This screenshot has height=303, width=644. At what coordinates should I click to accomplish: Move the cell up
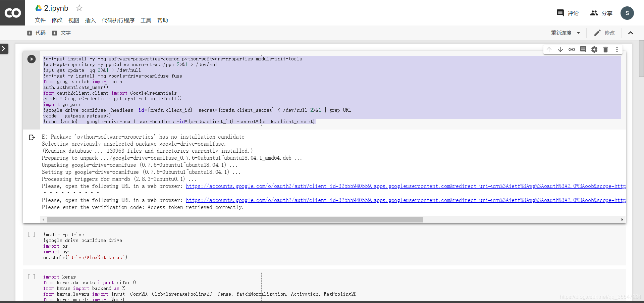point(549,50)
